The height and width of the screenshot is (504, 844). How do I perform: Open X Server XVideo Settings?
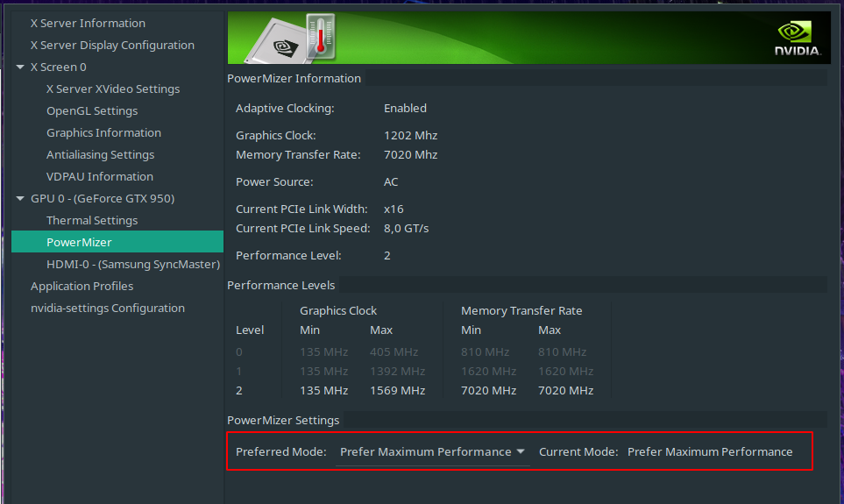pyautogui.click(x=113, y=89)
